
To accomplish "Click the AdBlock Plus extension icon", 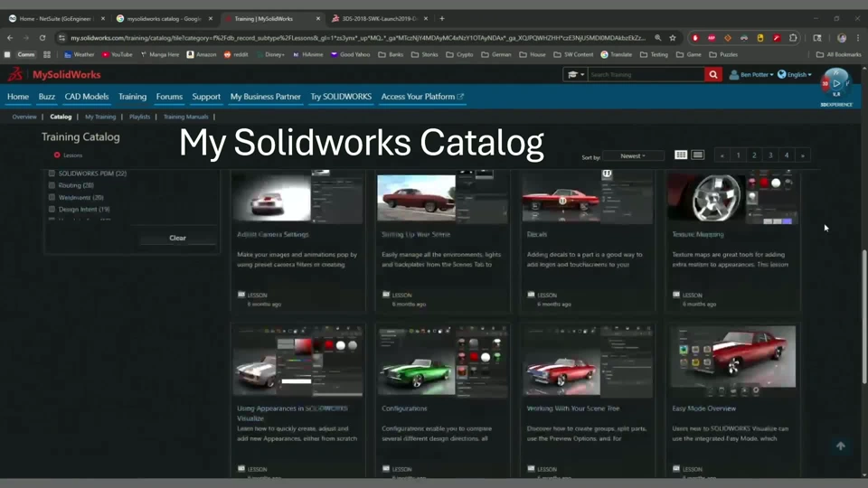I will [x=712, y=38].
